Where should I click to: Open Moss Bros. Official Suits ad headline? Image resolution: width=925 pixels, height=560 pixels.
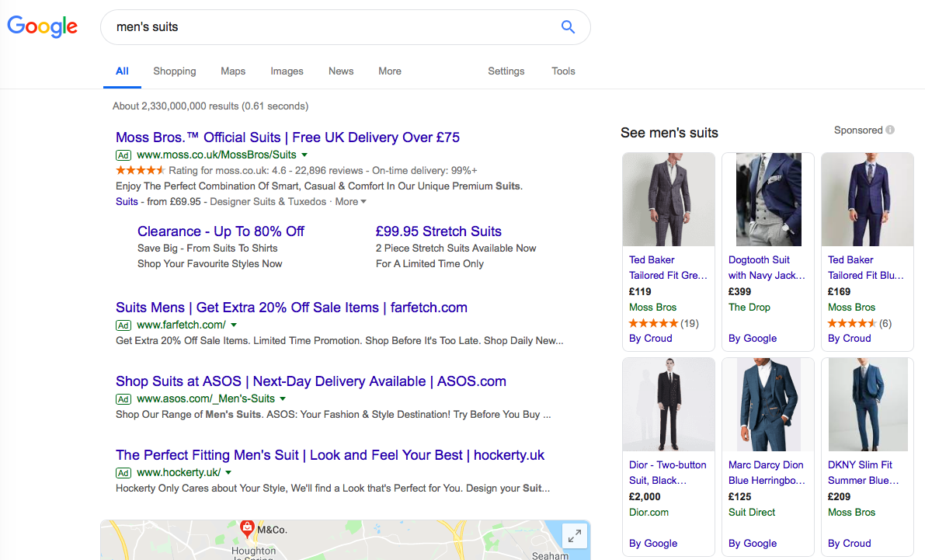[x=288, y=137]
